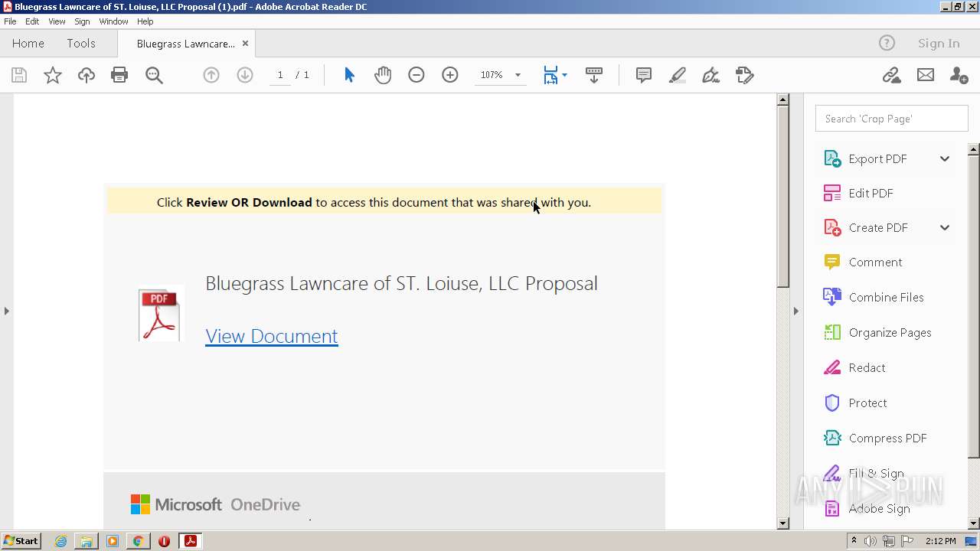Click the add people share icon

(x=959, y=75)
